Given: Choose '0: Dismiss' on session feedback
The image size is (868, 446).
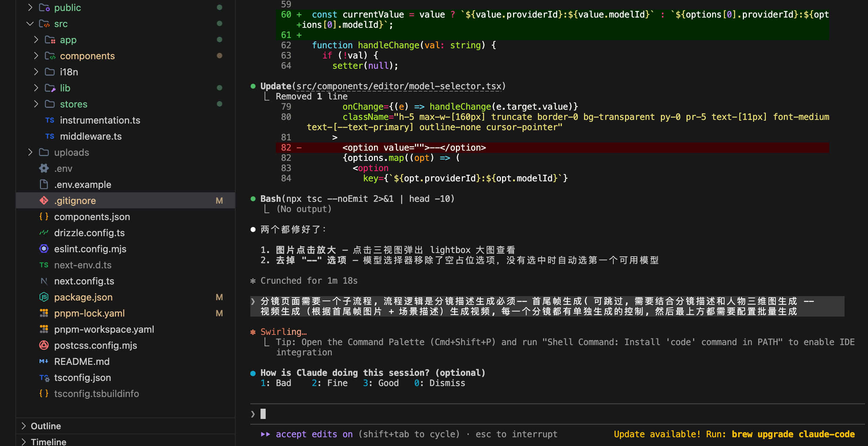Looking at the screenshot, I should [439, 383].
